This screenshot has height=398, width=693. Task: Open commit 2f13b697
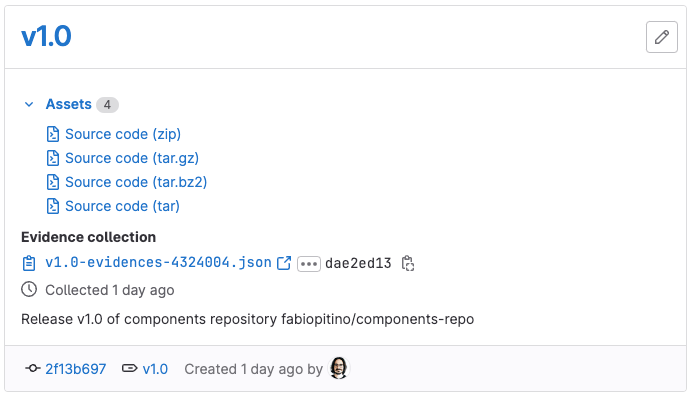coord(76,369)
